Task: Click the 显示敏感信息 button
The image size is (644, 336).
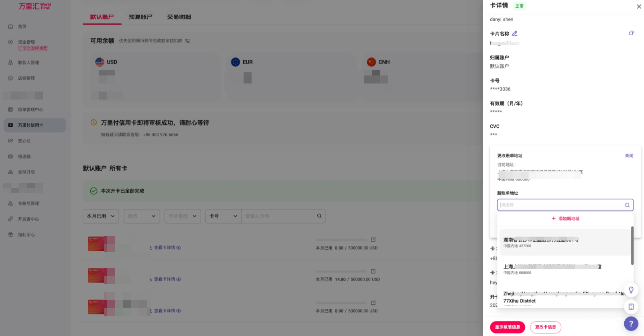Action: pyautogui.click(x=507, y=327)
